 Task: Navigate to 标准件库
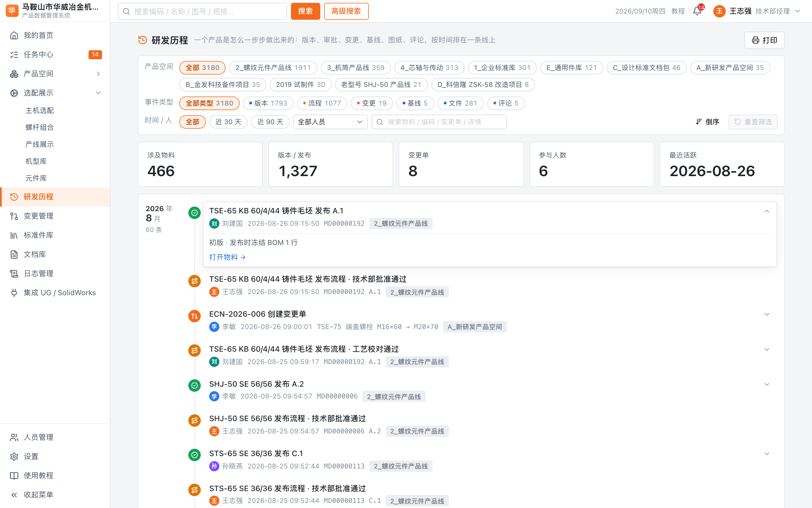point(55,235)
